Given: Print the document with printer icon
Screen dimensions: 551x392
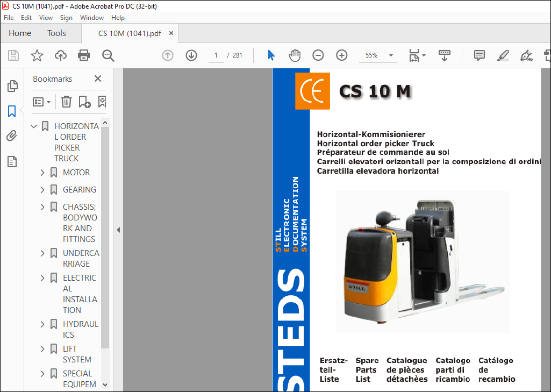Looking at the screenshot, I should [x=84, y=55].
